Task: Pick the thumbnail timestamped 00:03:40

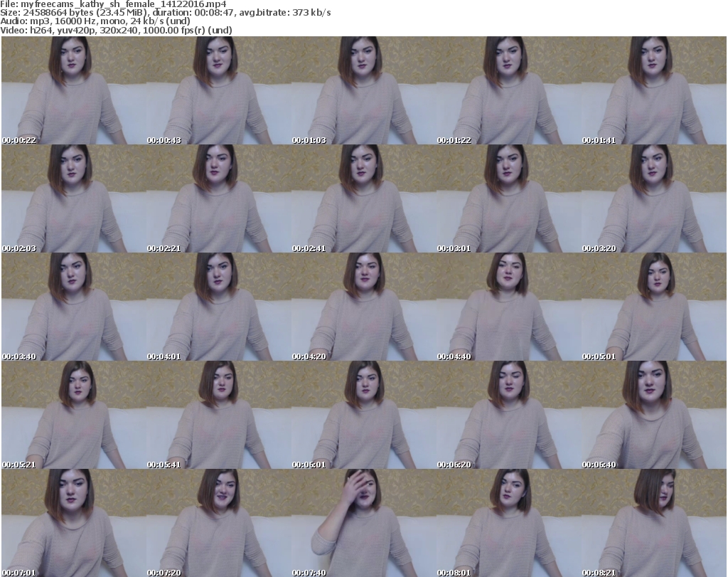Action: (73, 307)
